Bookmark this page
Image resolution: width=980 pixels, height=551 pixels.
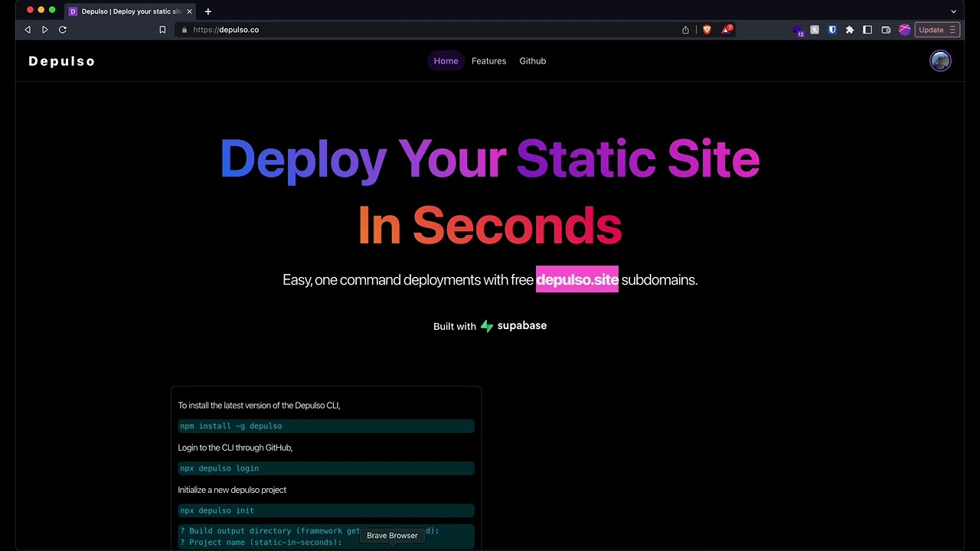(x=162, y=30)
